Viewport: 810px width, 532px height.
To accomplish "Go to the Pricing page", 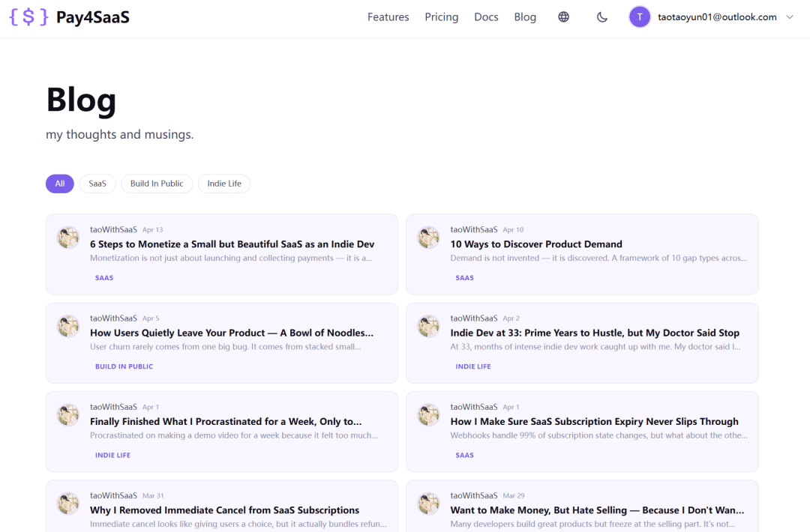I will [x=441, y=17].
